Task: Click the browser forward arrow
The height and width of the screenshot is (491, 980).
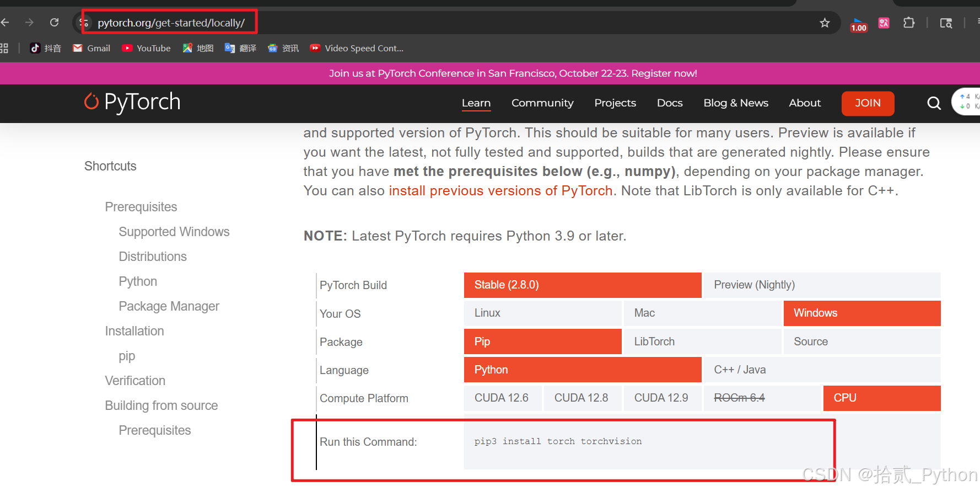Action: click(30, 23)
